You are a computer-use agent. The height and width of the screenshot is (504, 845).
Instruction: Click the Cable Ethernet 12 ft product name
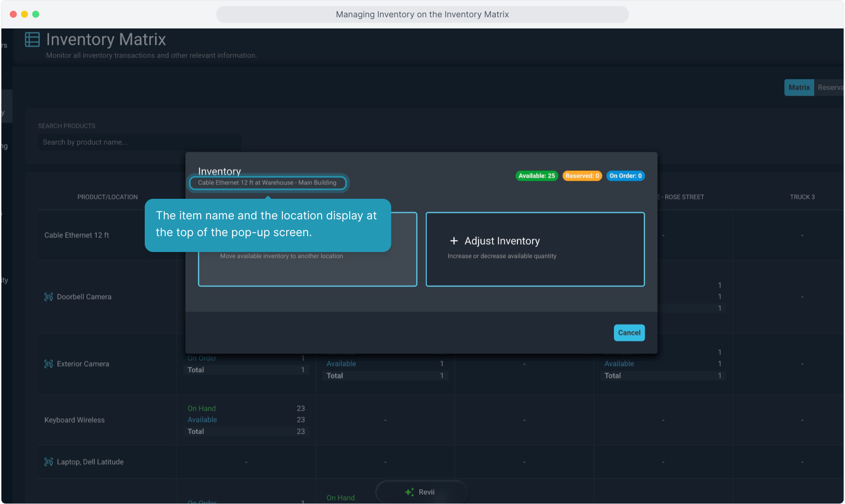coord(77,235)
